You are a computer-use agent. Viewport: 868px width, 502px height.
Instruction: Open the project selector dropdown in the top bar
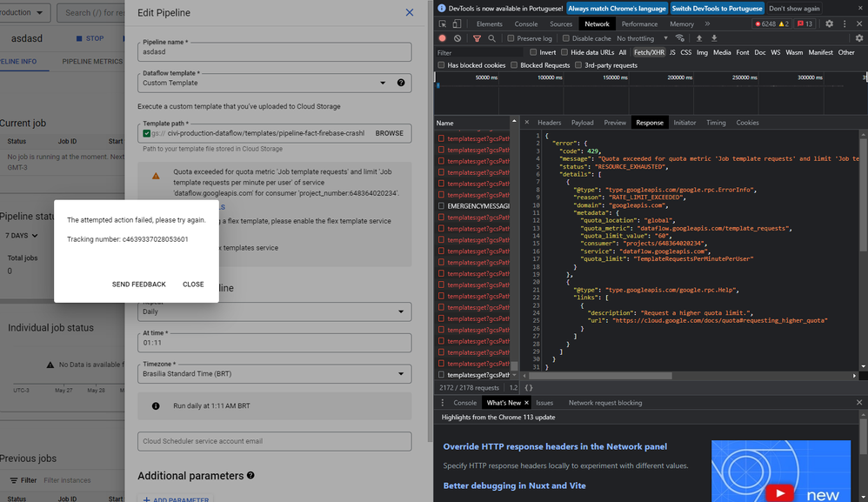25,12
